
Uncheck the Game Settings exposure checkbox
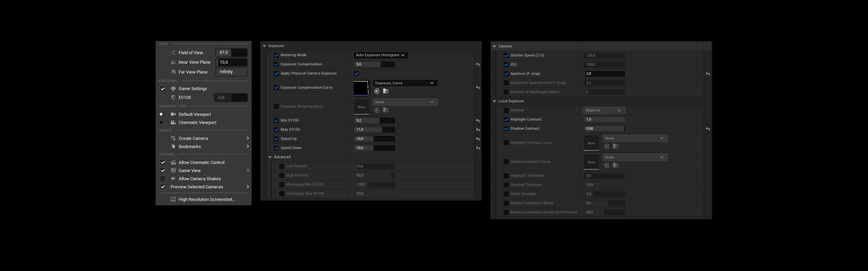(163, 89)
